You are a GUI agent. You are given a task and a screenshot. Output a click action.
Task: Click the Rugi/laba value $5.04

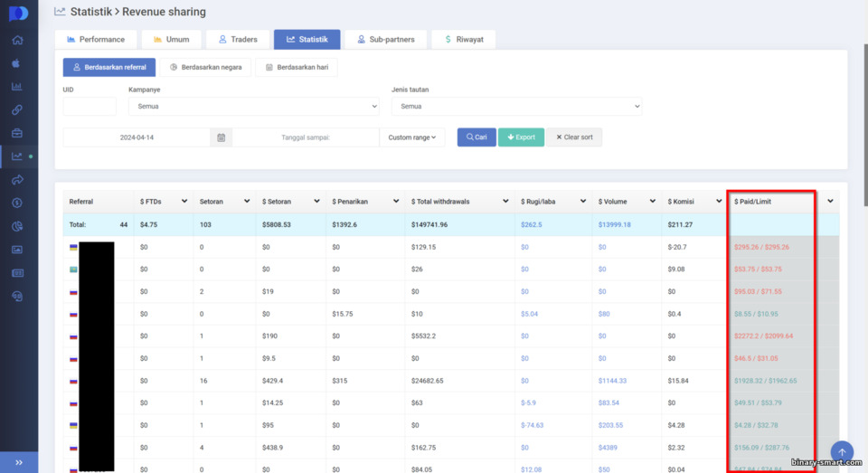(529, 314)
